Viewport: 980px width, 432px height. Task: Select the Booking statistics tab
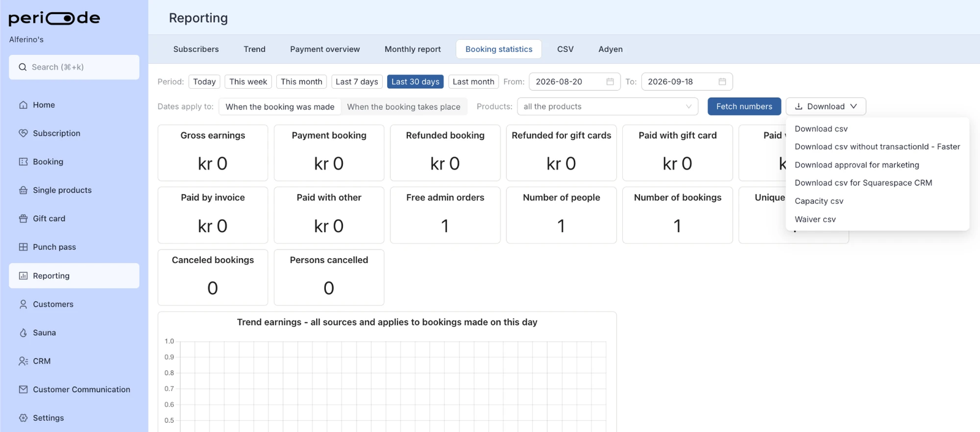pos(499,49)
